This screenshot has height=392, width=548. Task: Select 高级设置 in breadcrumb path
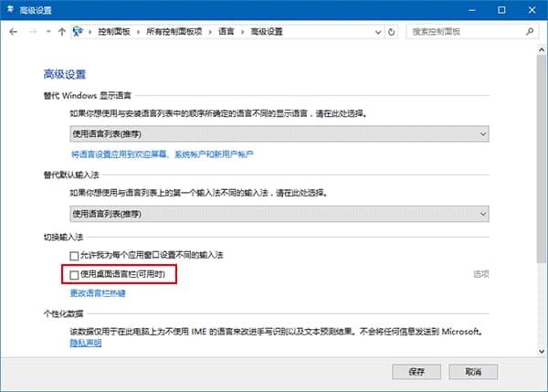coord(267,32)
